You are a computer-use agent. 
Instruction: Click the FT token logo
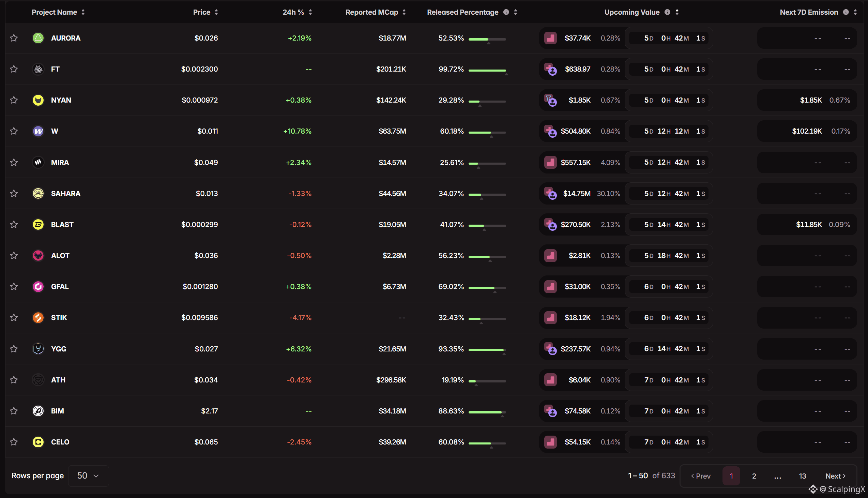38,69
